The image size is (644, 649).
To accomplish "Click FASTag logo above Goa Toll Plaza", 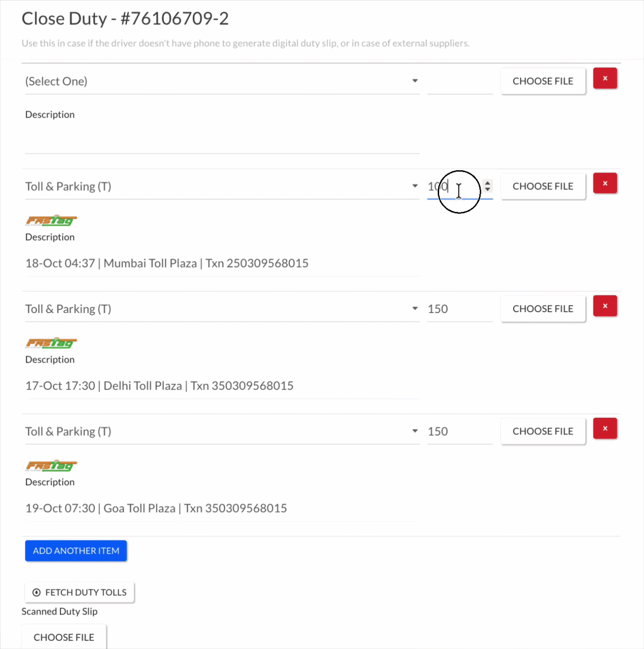I will (51, 465).
